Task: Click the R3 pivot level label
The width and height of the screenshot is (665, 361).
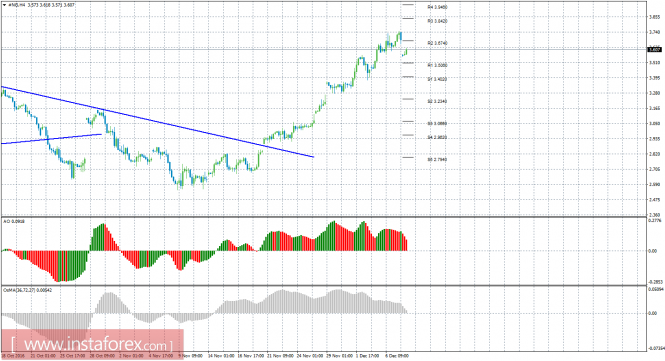Action: coord(437,21)
